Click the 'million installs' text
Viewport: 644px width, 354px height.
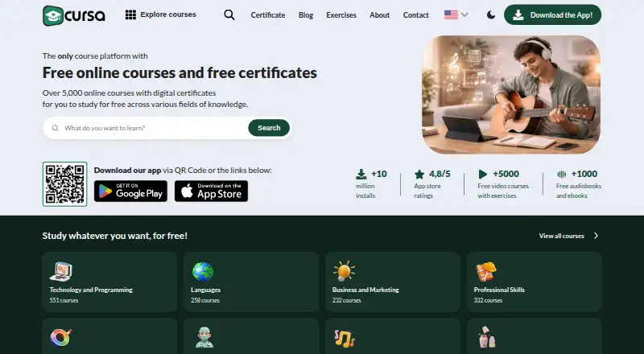[x=365, y=191]
